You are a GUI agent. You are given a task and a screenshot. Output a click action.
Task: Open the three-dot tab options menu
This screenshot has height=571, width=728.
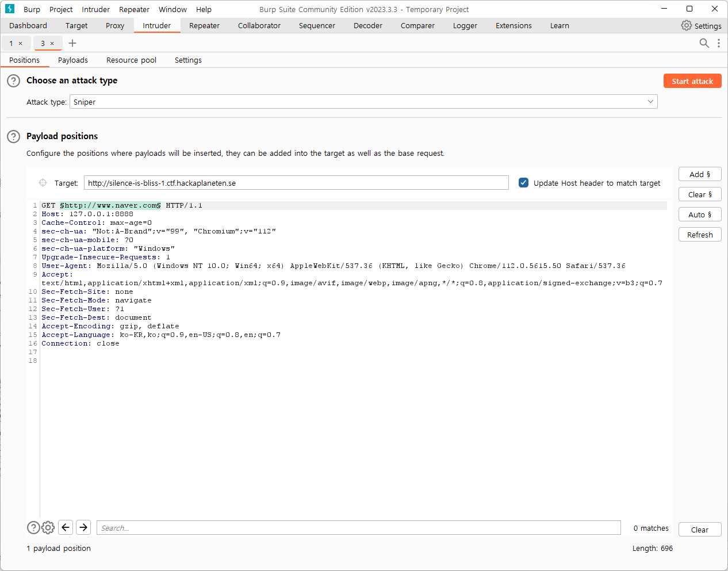point(718,43)
